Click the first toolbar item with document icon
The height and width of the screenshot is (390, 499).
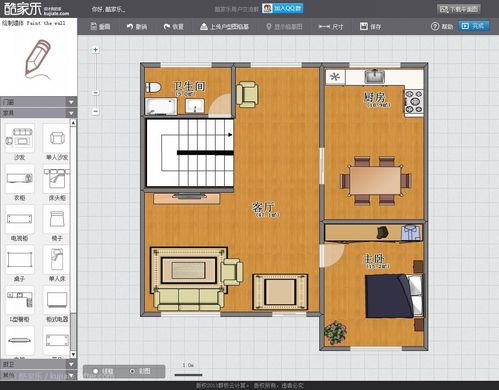tap(100, 27)
